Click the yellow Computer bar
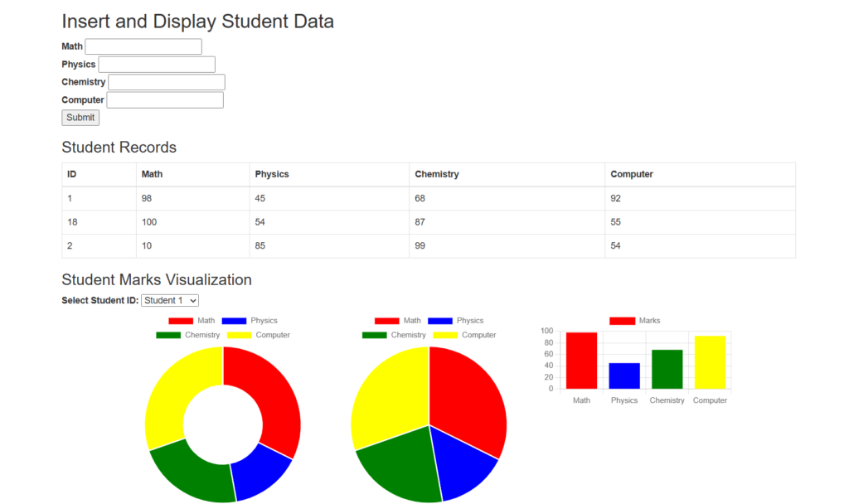The width and height of the screenshot is (849, 504). click(x=710, y=362)
